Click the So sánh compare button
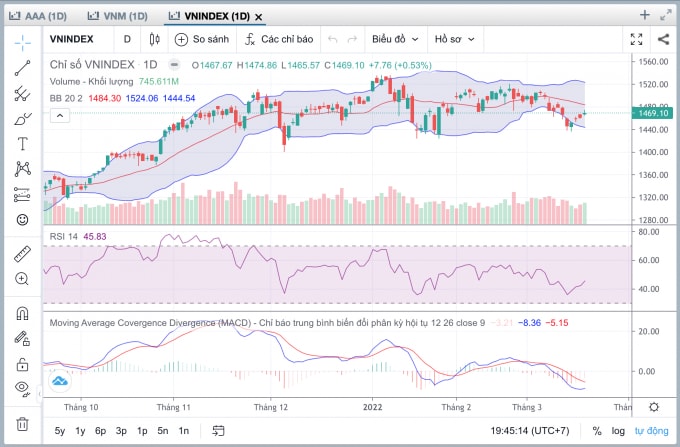The height and width of the screenshot is (447, 680). 202,39
